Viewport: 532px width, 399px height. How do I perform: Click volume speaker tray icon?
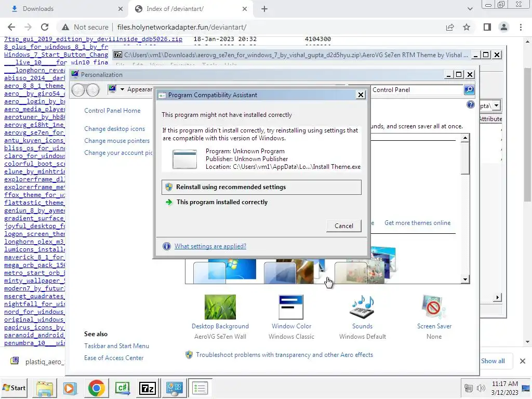point(481,388)
